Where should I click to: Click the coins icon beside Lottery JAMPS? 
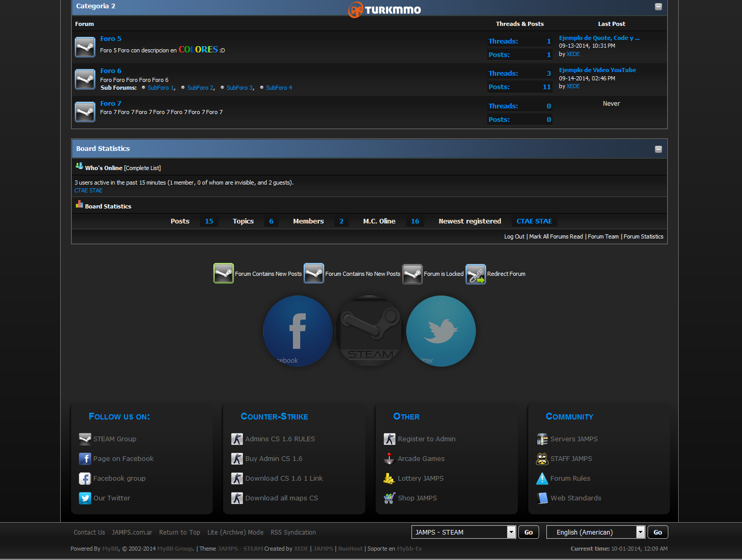pos(389,479)
